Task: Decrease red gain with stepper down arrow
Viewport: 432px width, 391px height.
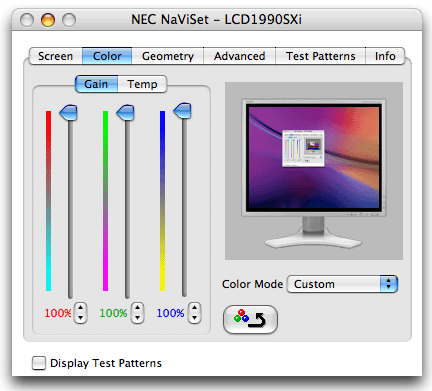Action: [x=80, y=318]
